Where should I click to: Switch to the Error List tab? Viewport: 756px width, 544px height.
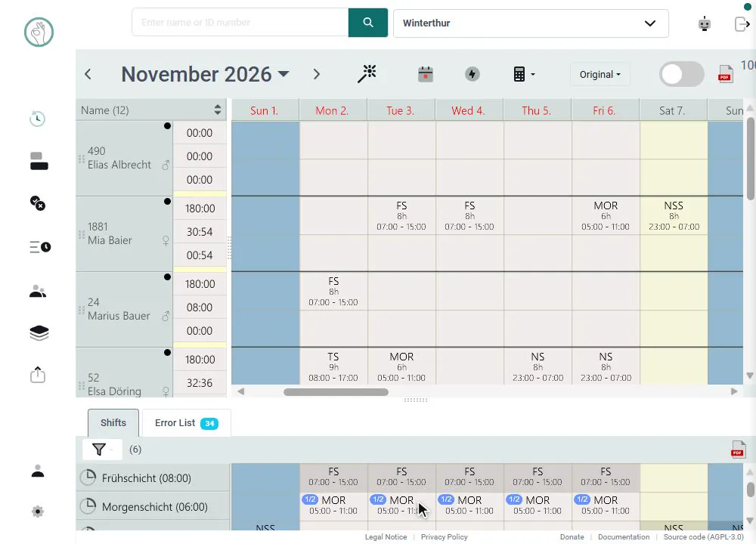point(186,423)
